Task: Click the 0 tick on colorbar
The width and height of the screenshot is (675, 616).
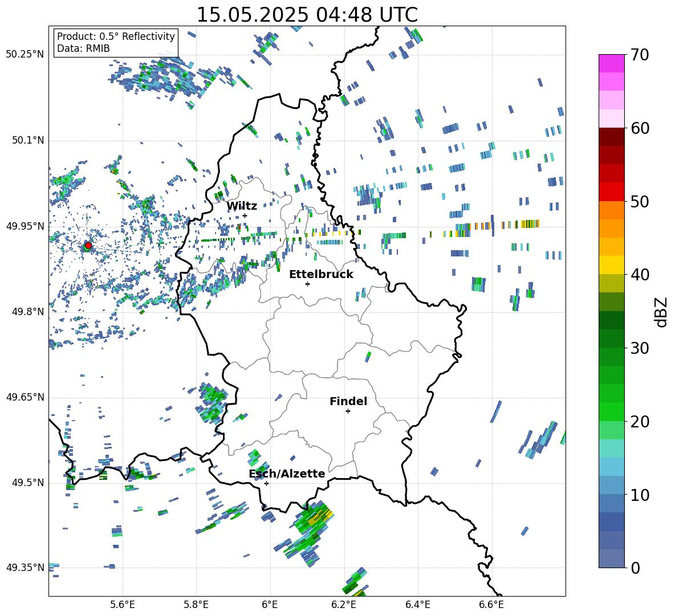Action: point(635,568)
